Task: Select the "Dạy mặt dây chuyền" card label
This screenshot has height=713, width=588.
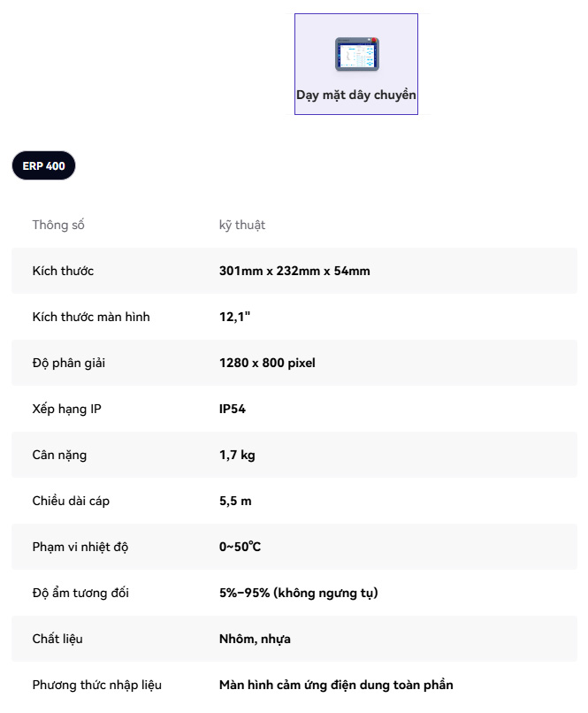Action: [x=356, y=95]
